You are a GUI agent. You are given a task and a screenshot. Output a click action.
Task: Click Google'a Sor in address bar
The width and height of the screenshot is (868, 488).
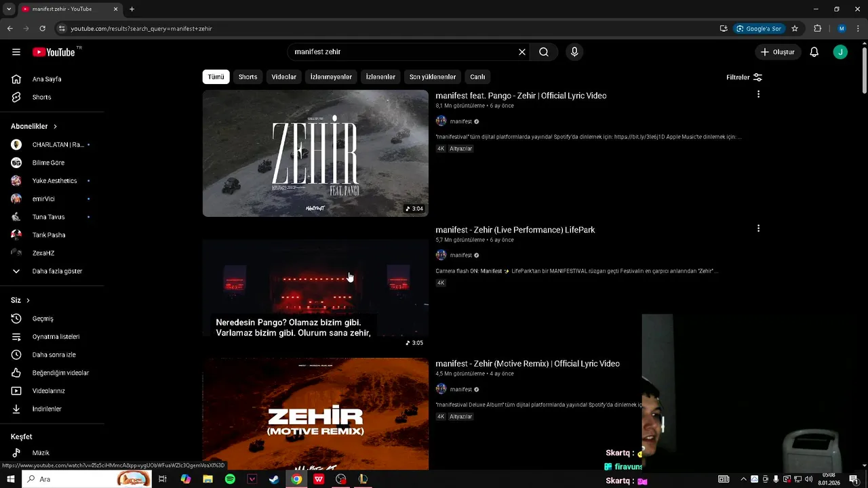(759, 28)
